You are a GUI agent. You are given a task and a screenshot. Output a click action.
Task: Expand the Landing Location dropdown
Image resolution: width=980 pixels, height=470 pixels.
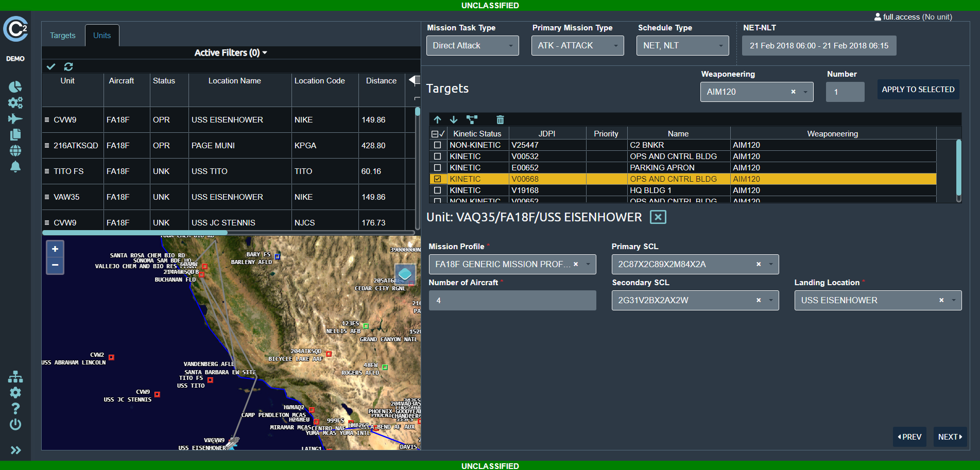click(953, 300)
